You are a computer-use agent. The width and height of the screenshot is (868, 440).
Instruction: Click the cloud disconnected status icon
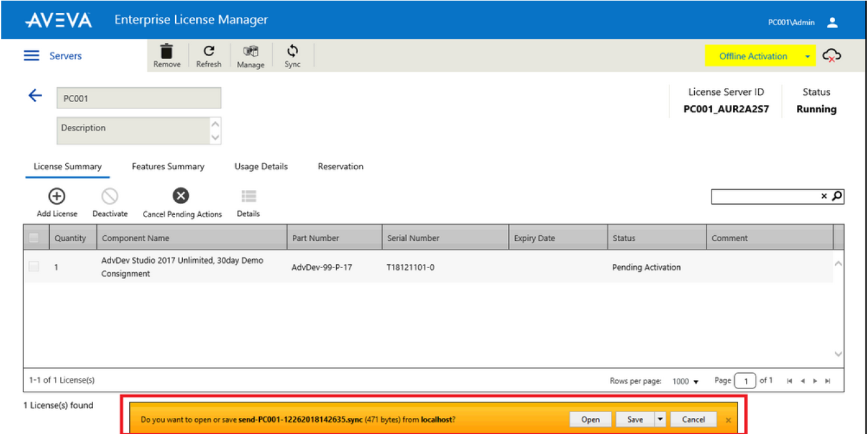(832, 56)
